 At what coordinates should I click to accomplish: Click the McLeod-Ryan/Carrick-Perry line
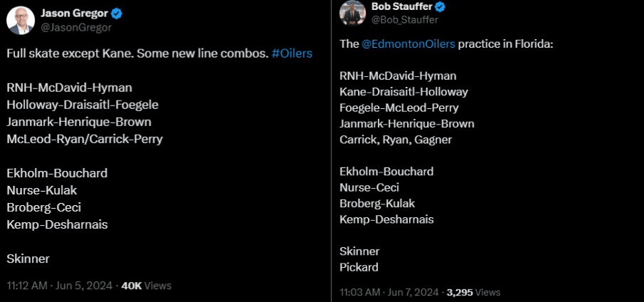[x=85, y=139]
